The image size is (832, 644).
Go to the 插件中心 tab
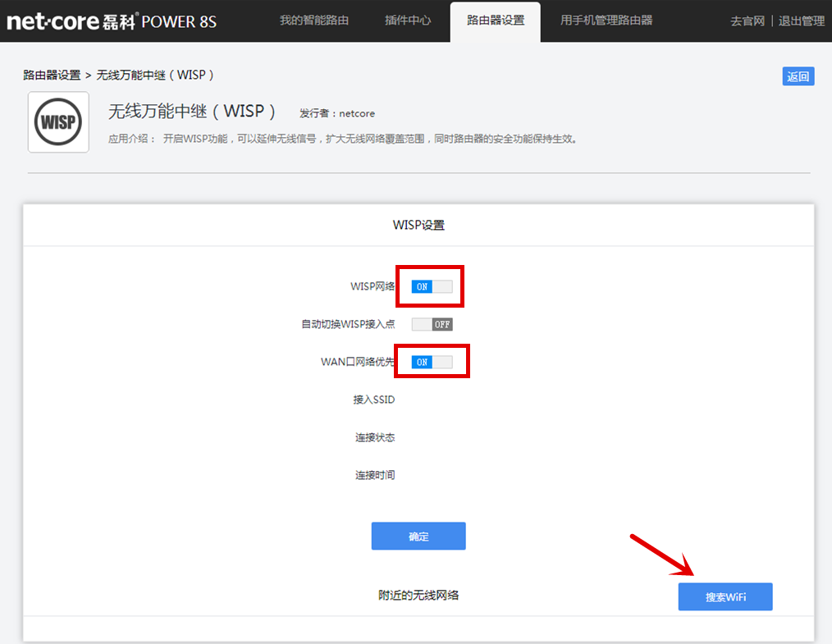point(408,21)
